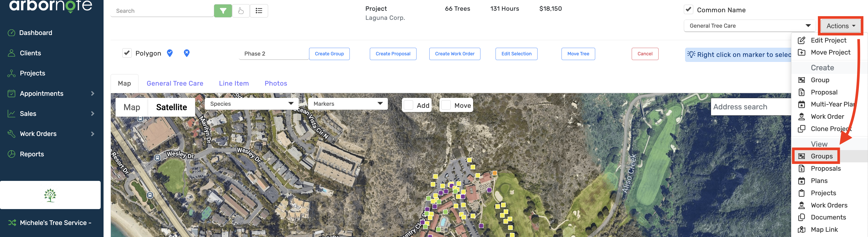Open the General Tree Care dropdown
Viewport: 868px width, 237px height.
(x=749, y=26)
